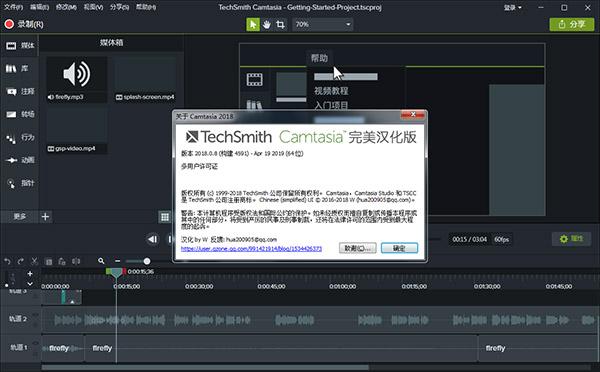
Task: Switch to the hand pan tool
Action: click(267, 24)
